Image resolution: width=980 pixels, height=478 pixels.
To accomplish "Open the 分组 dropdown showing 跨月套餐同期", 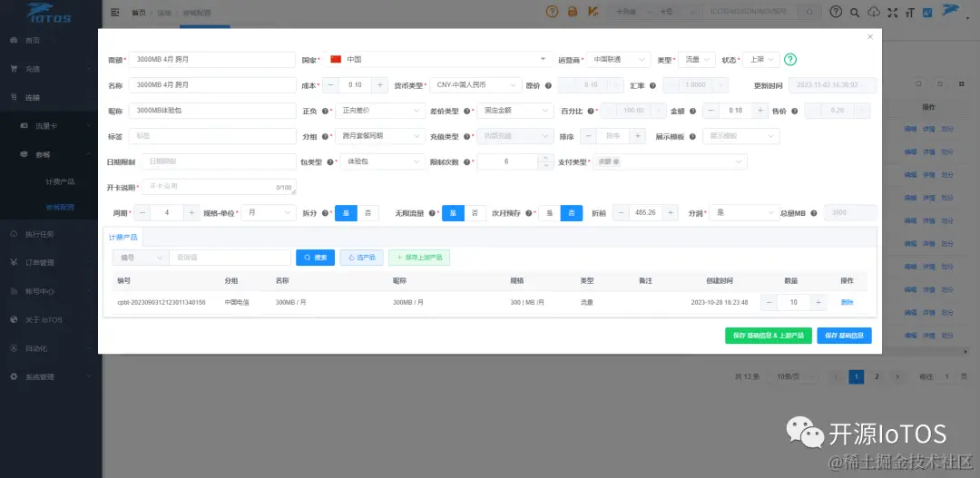I will coord(380,136).
